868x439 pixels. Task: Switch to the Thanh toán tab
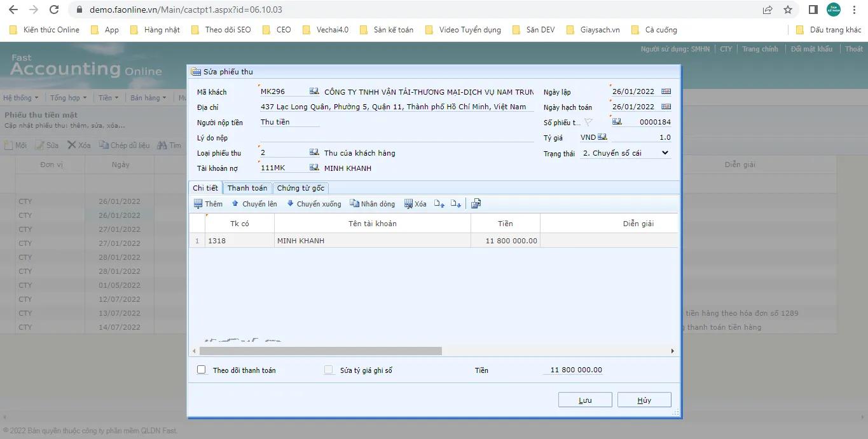click(247, 188)
